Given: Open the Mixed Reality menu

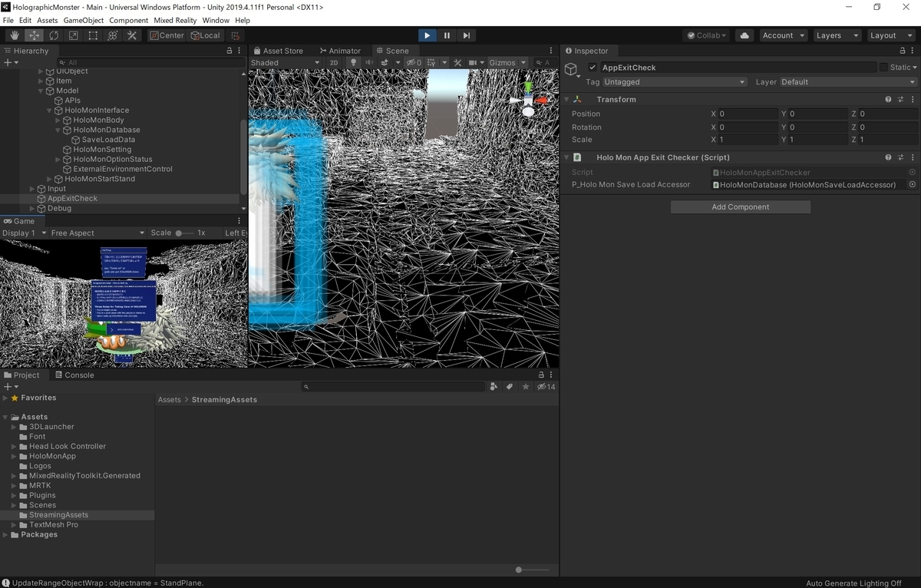Looking at the screenshot, I should [175, 20].
